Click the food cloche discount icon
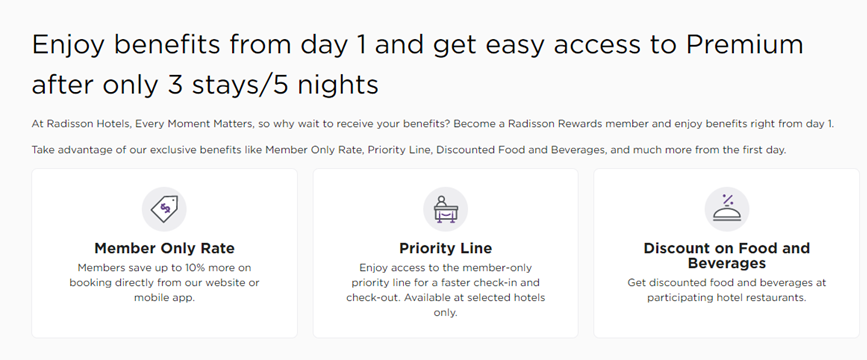867x360 pixels. [727, 209]
